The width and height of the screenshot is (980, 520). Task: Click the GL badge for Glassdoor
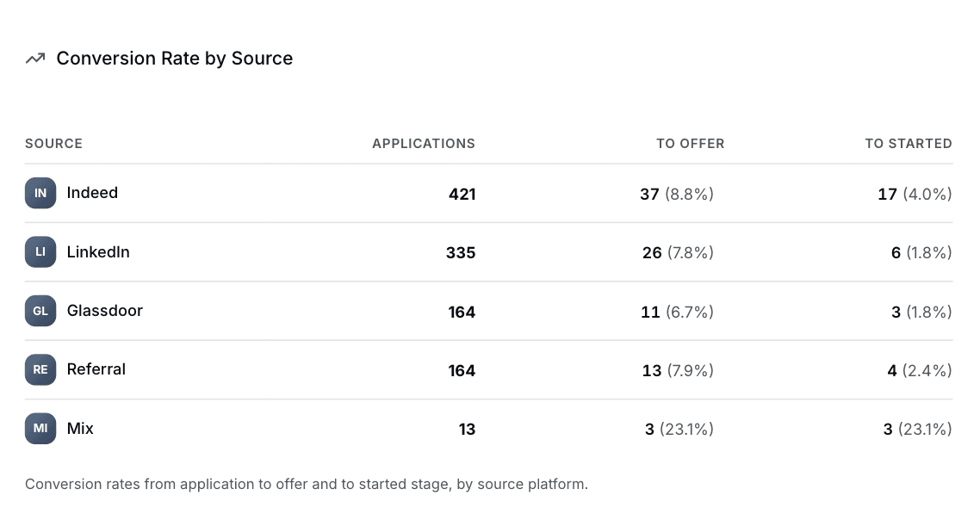pyautogui.click(x=40, y=311)
